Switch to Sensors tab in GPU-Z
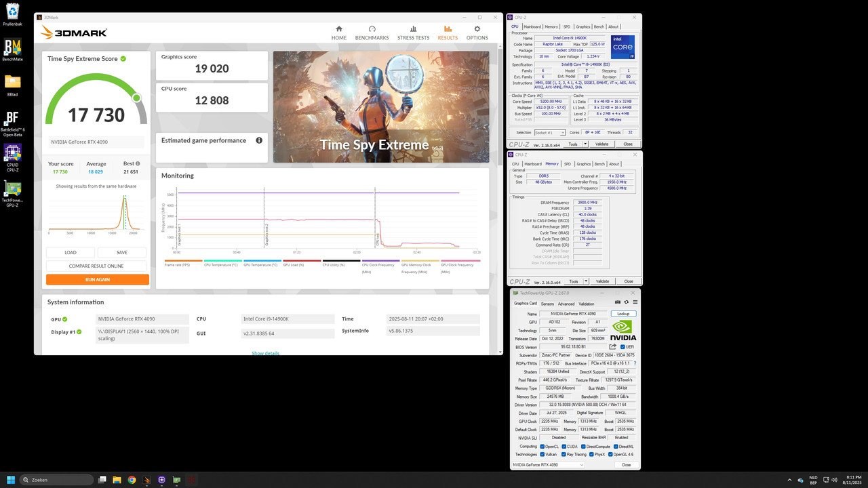The image size is (868, 488). (547, 304)
